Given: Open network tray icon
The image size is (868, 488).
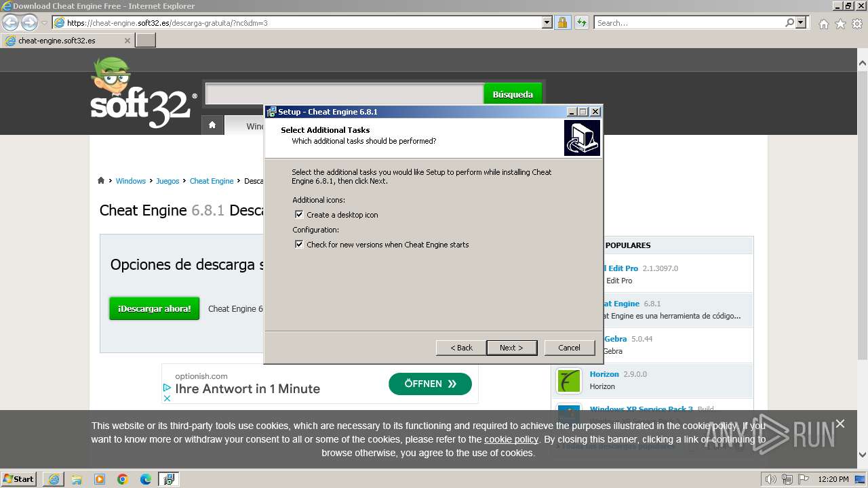Looking at the screenshot, I should pyautogui.click(x=787, y=479).
